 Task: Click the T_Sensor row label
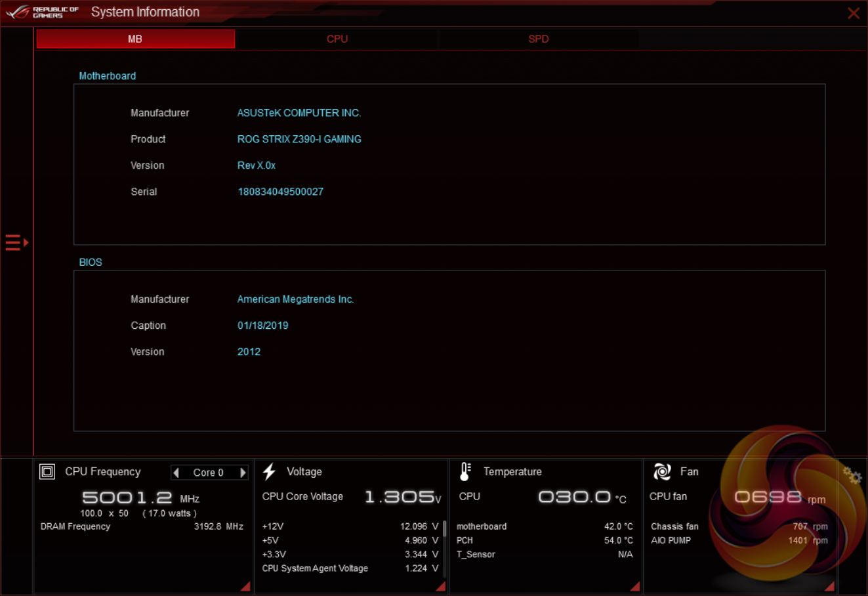(x=476, y=555)
